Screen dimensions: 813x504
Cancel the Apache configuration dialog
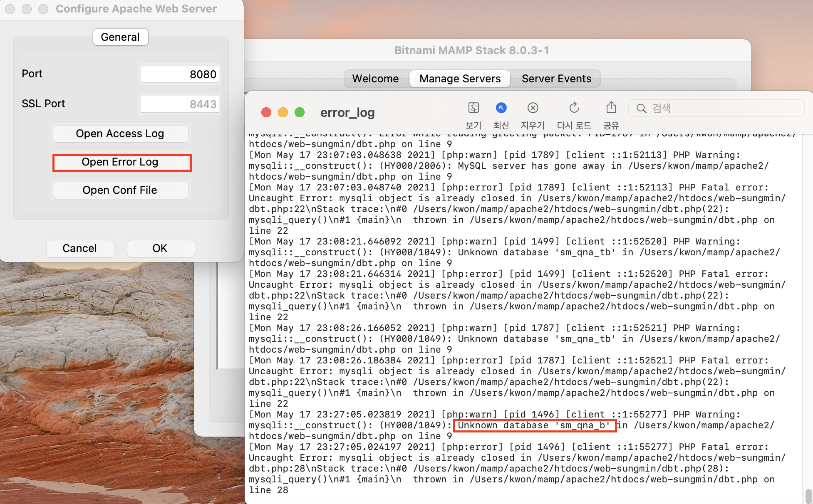[80, 248]
